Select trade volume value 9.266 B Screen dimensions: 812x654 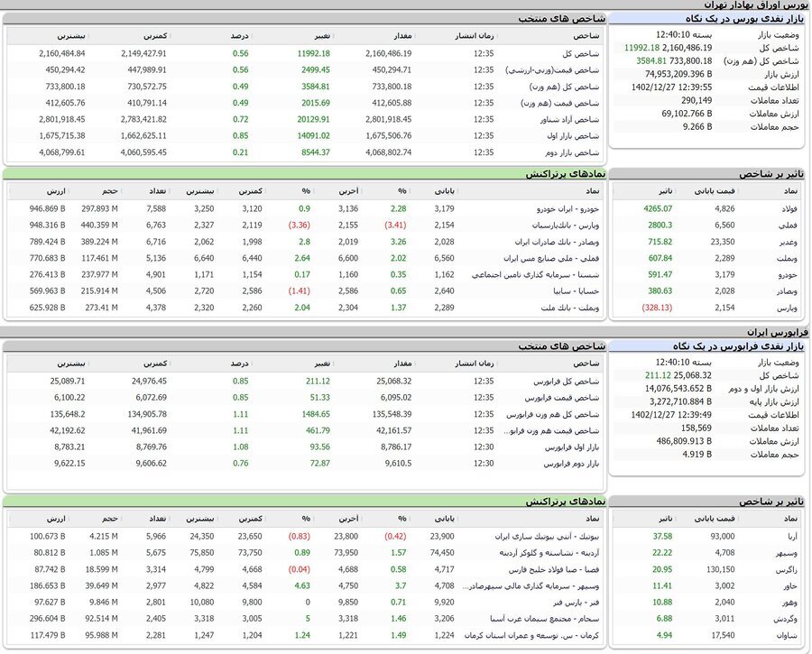[x=697, y=127]
